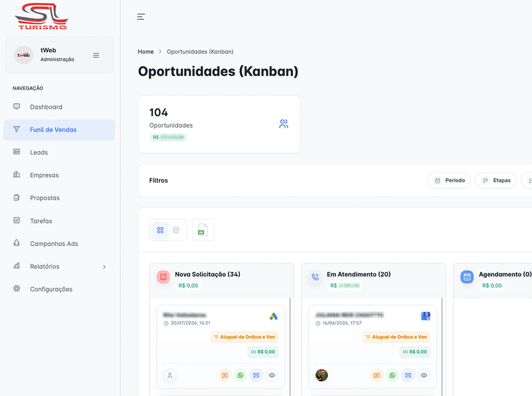The image size is (532, 396).
Task: Click assignee avatar on 16/06/2026 card
Action: [321, 375]
